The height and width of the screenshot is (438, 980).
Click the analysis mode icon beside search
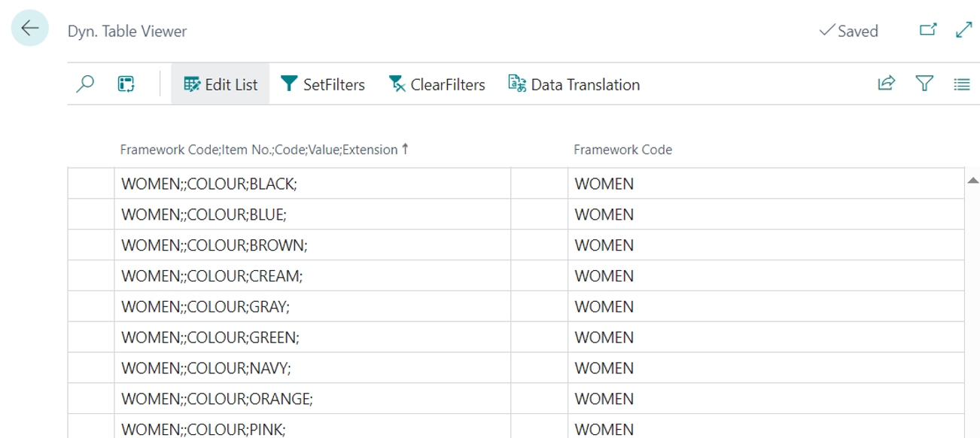[126, 84]
